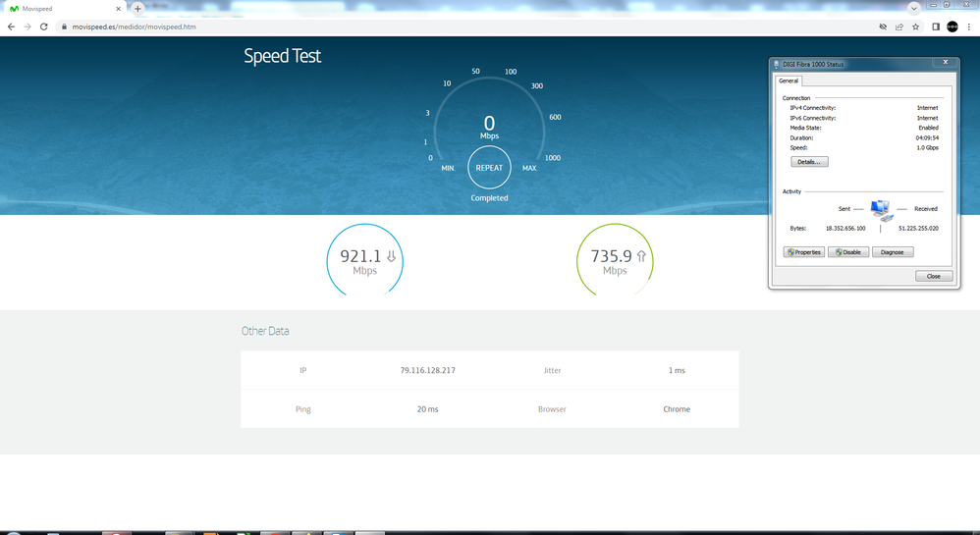Click Close button in Status dialog

point(934,276)
